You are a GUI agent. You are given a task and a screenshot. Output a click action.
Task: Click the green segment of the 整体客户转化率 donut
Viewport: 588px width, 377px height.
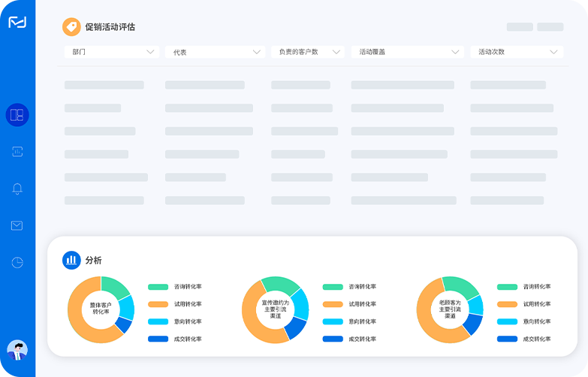point(114,288)
